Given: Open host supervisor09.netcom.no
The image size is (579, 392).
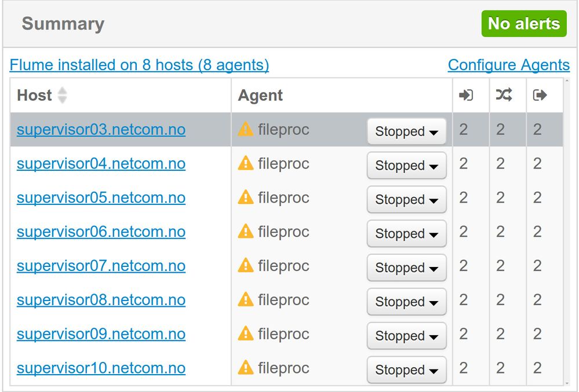Looking at the screenshot, I should click(x=101, y=334).
